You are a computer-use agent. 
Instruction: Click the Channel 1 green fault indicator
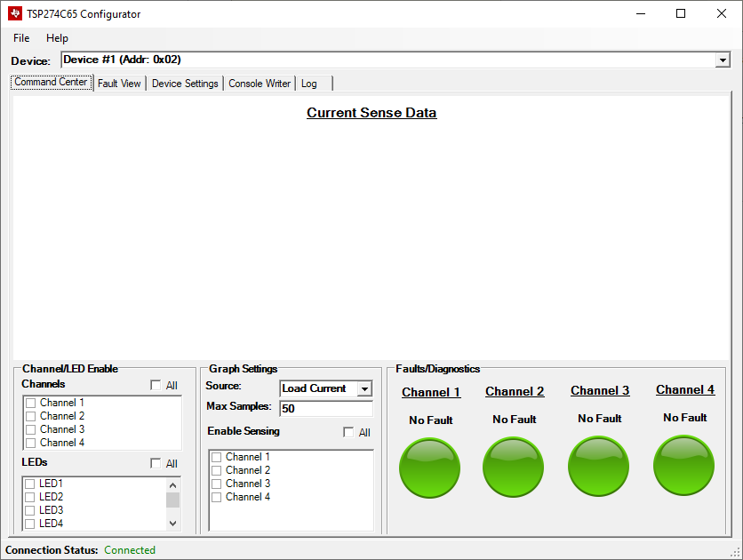[430, 468]
